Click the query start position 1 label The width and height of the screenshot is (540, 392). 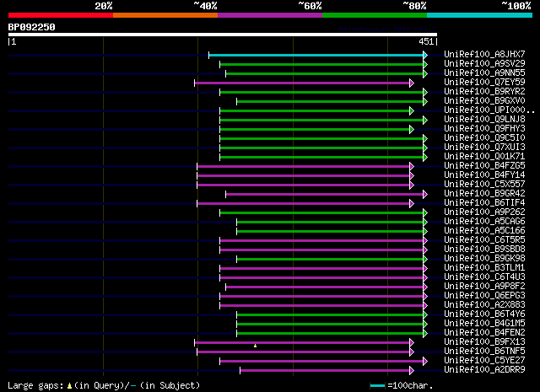coord(13,41)
